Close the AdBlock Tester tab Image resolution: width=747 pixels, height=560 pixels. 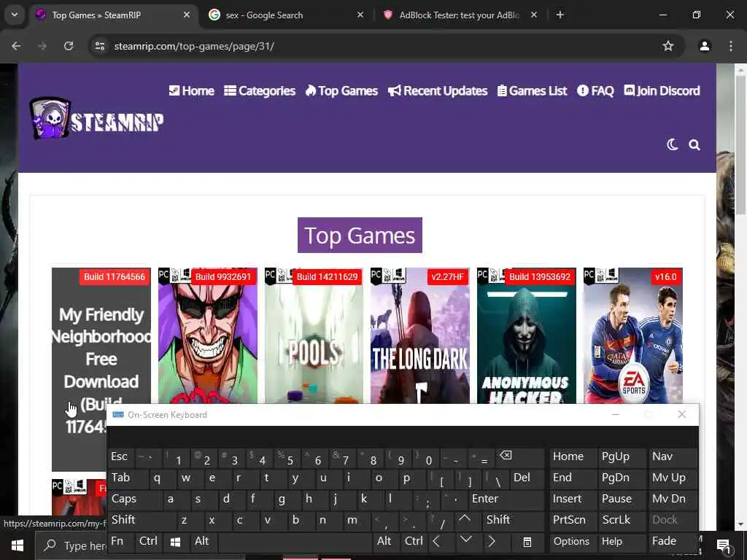[534, 15]
